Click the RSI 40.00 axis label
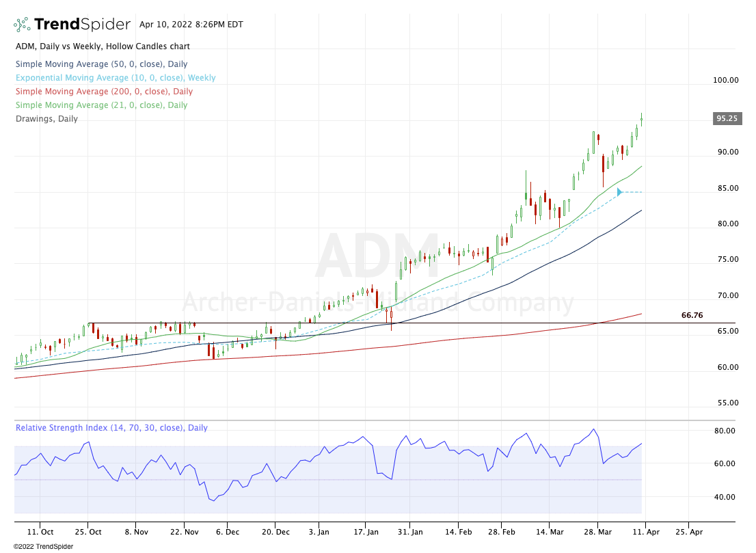The height and width of the screenshot is (553, 756). click(725, 497)
